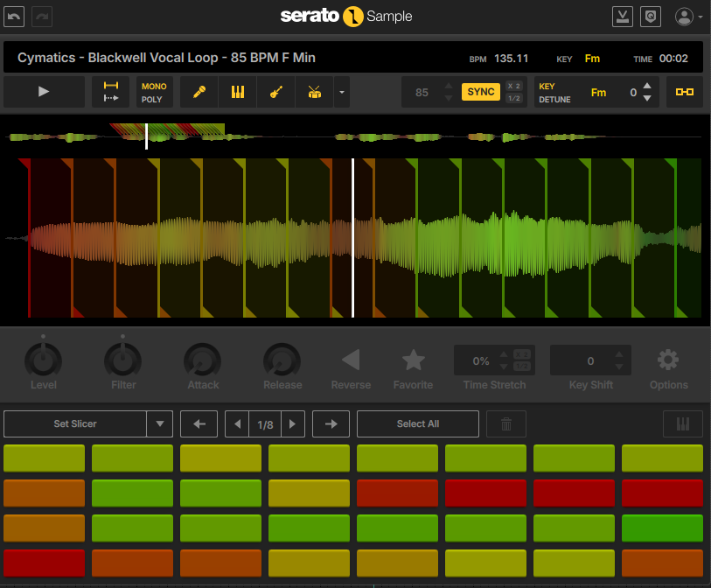The width and height of the screenshot is (711, 588).
Task: Click the TIME 00:02 readout
Action: point(660,59)
